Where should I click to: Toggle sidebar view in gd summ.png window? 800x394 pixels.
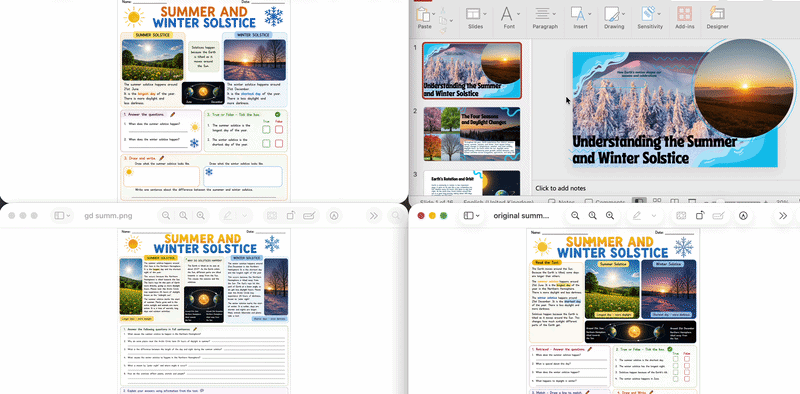pyautogui.click(x=59, y=216)
